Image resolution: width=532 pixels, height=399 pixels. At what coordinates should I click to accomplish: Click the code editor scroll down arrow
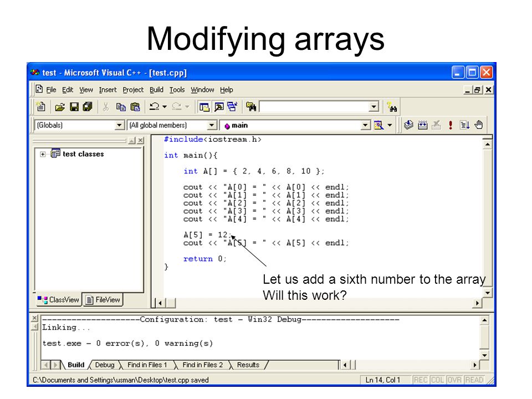click(487, 293)
